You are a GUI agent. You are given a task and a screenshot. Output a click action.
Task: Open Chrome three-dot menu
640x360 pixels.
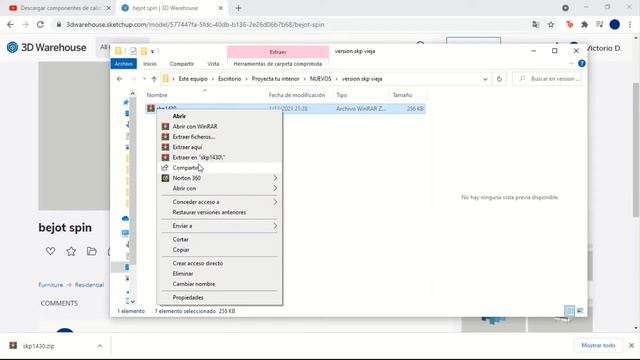point(630,24)
